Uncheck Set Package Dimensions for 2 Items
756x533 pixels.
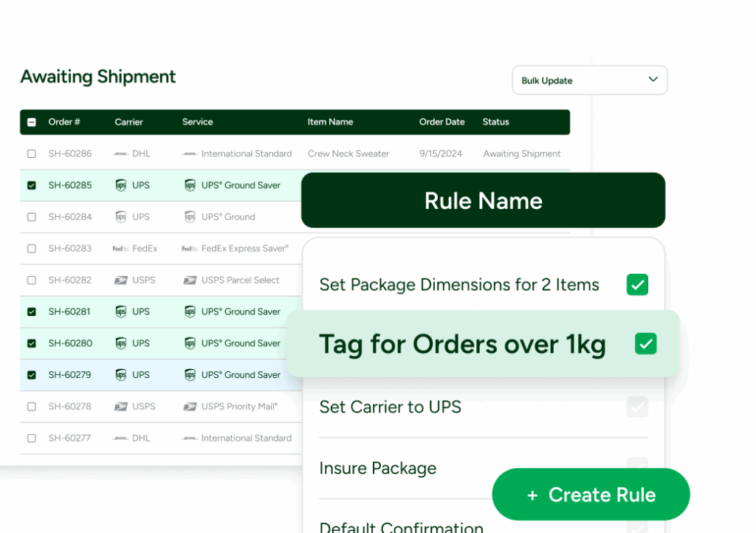pos(637,285)
